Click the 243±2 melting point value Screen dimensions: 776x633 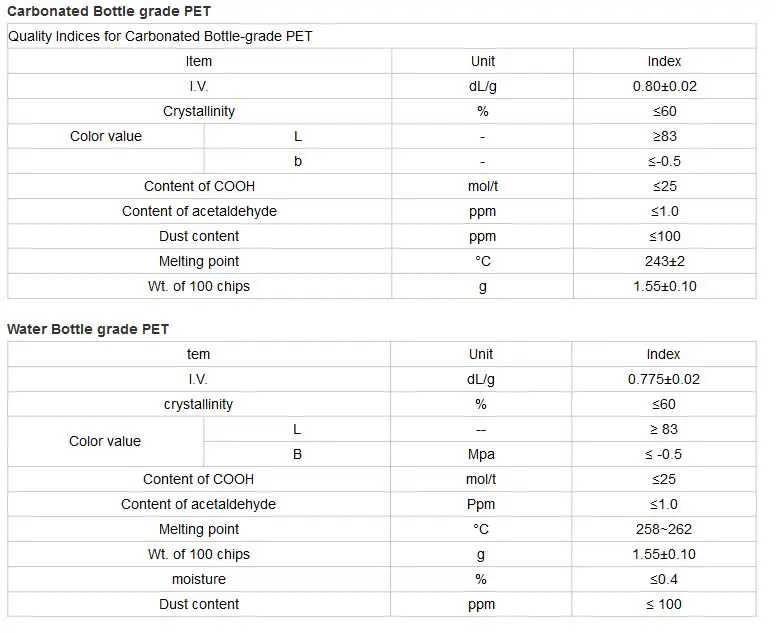(x=664, y=261)
